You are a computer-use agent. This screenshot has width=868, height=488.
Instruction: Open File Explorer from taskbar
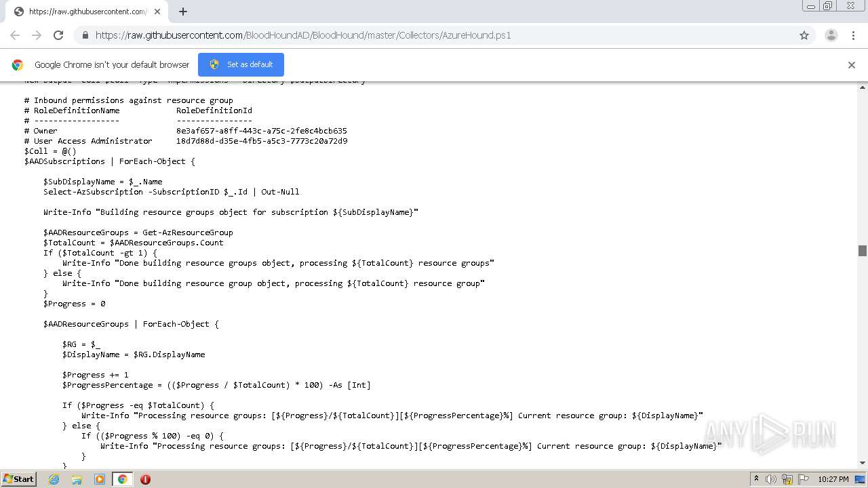click(77, 479)
